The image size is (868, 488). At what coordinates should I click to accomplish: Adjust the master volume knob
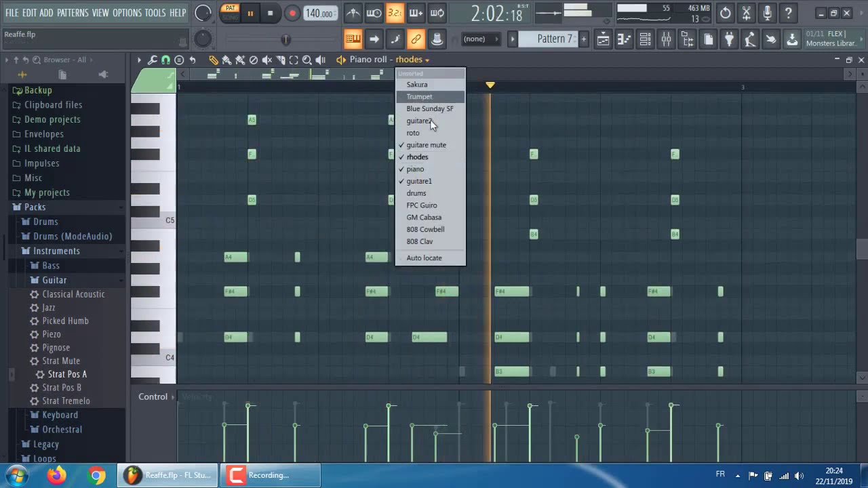click(203, 13)
